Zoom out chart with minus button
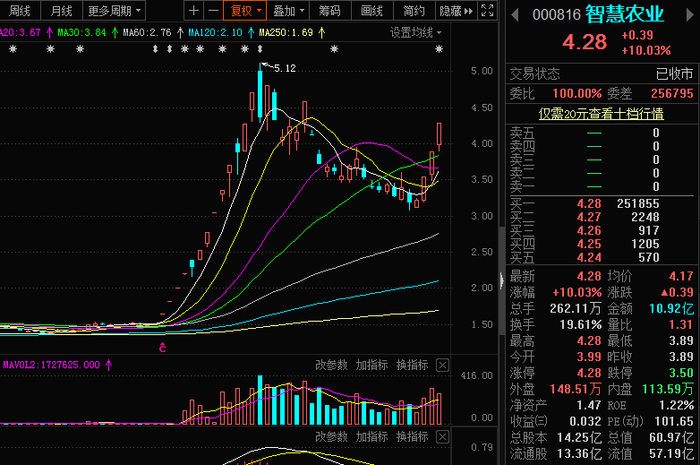 click(x=213, y=11)
